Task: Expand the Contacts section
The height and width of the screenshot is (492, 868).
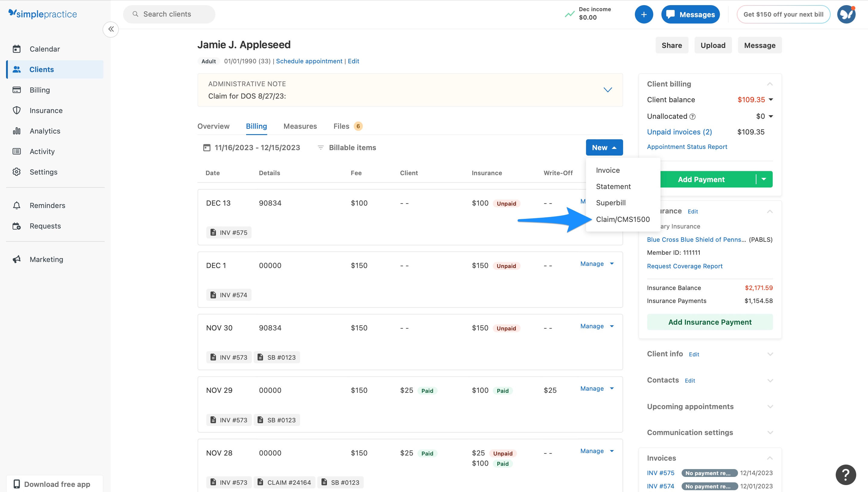Action: [770, 380]
